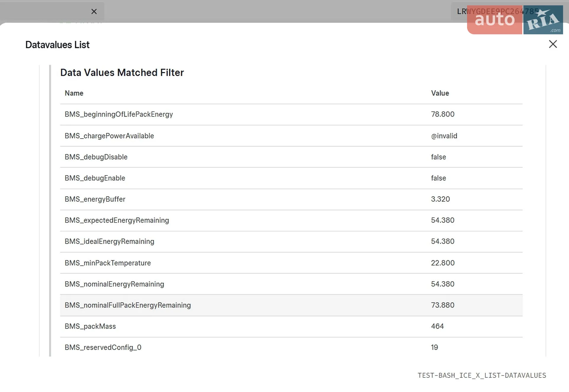Click the 73.880 value cell
This screenshot has width=569, height=392.
(x=442, y=305)
